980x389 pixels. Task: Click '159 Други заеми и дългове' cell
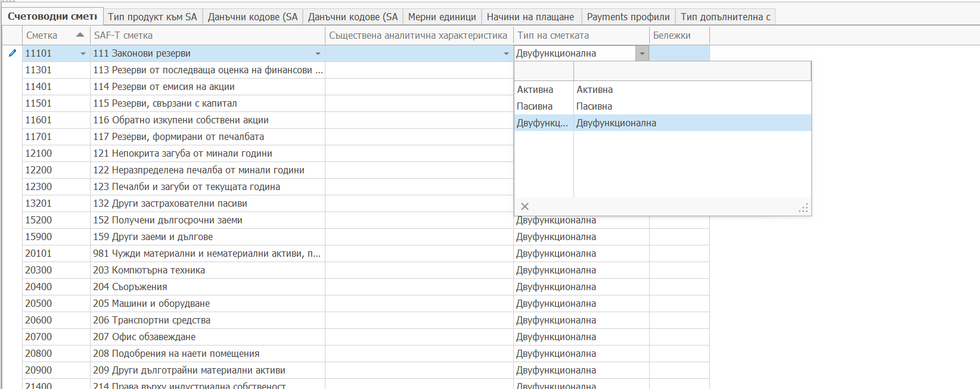[x=207, y=236]
